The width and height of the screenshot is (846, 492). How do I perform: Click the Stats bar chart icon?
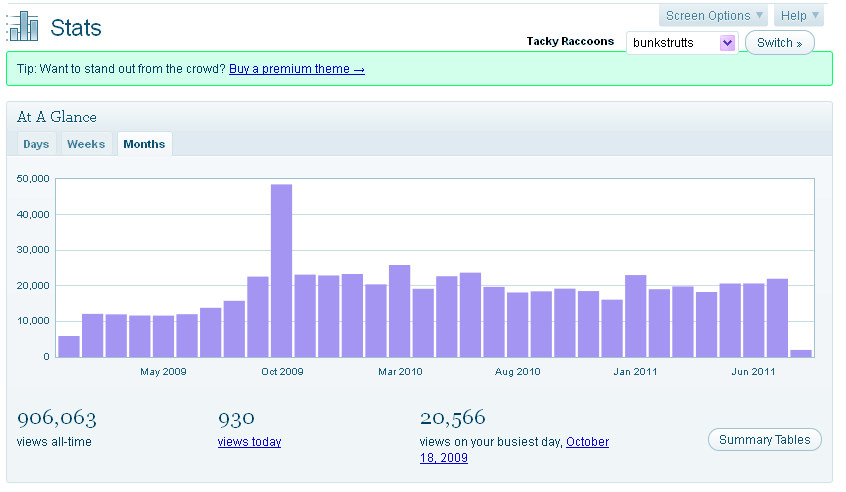coord(23,27)
